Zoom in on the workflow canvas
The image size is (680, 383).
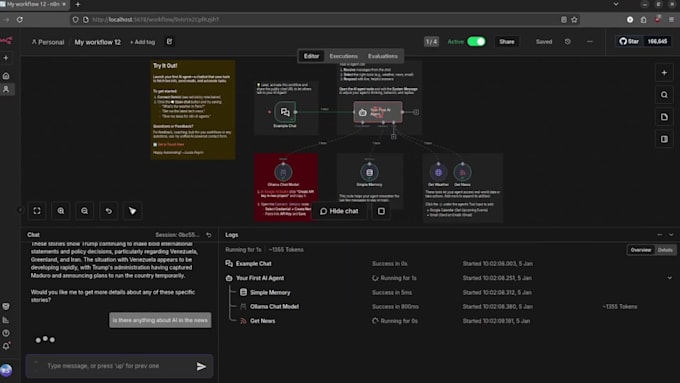click(x=61, y=211)
